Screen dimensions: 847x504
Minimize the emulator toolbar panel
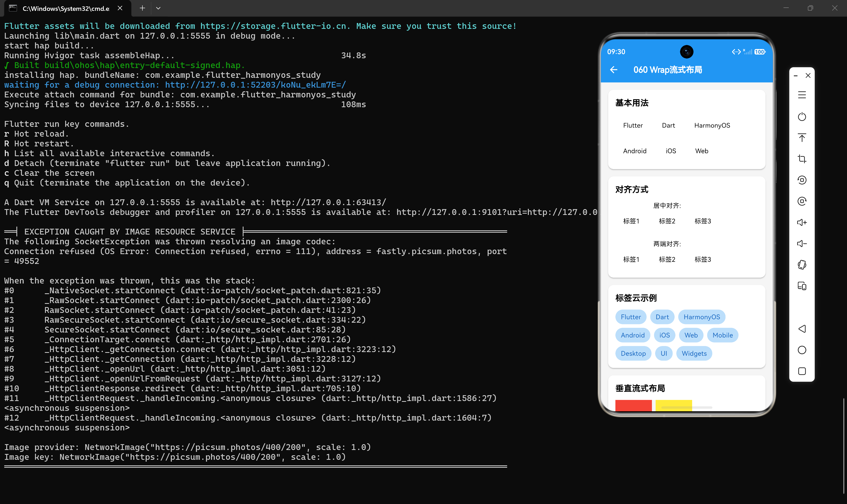[x=795, y=76]
